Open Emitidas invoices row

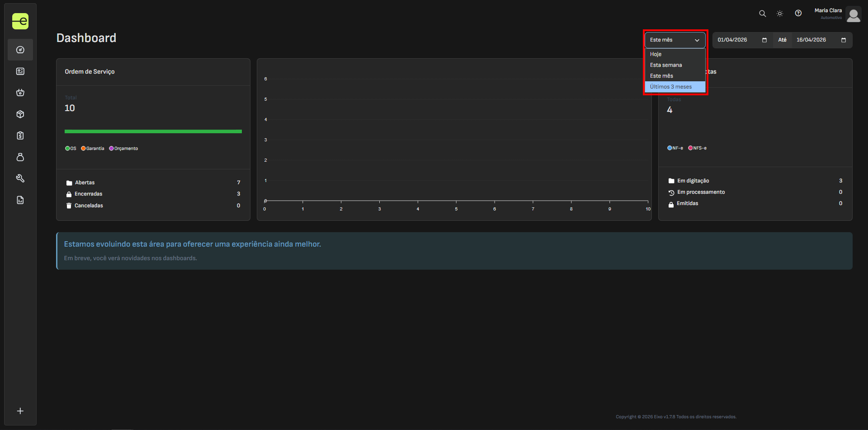click(x=755, y=204)
